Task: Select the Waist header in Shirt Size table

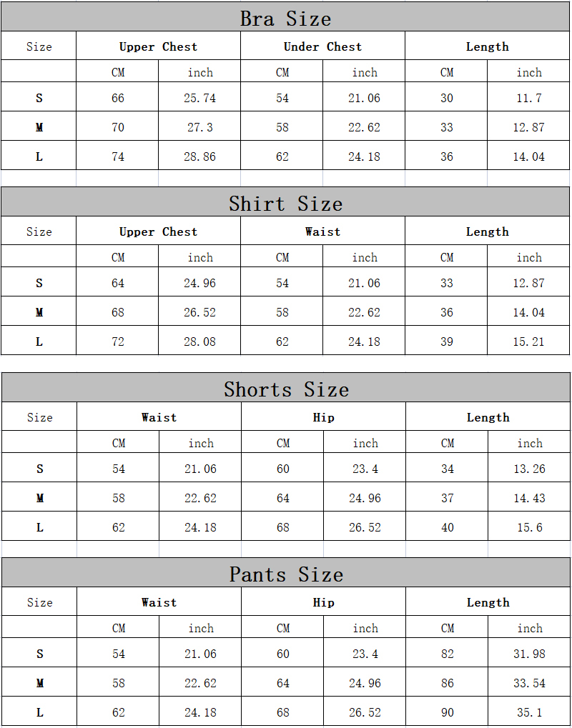Action: click(x=322, y=231)
